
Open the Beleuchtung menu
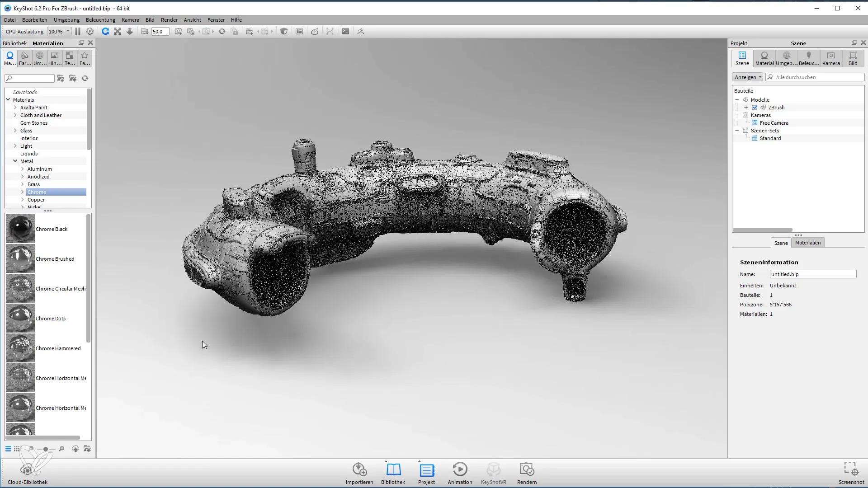pyautogui.click(x=100, y=20)
